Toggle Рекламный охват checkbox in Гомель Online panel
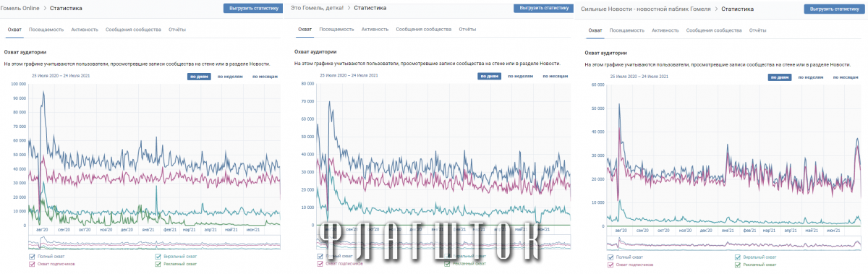 (x=158, y=264)
